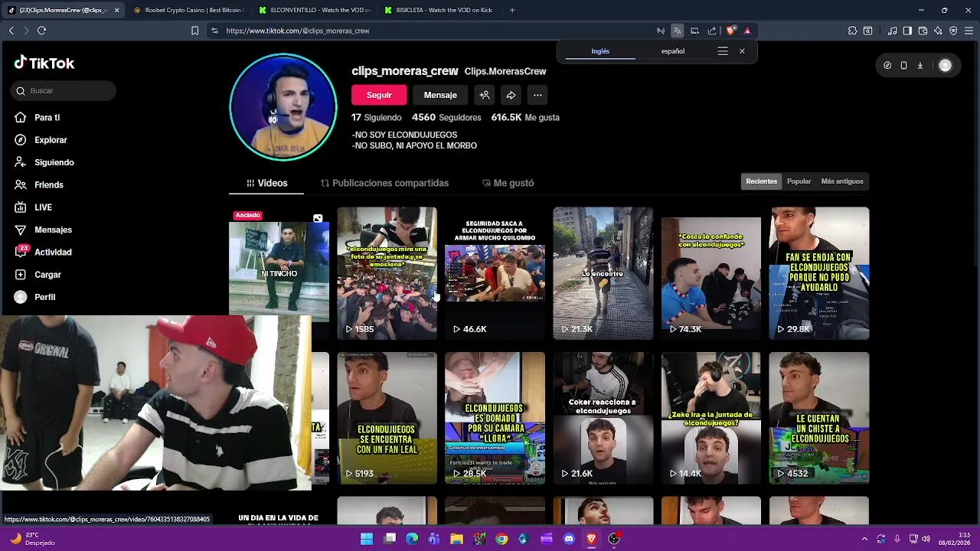Share the clips_moreras_crew profile
Screen dimensions: 980x551
pos(511,95)
